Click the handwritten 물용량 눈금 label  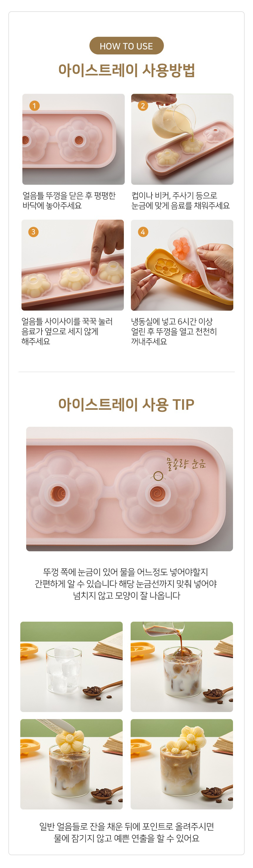click(186, 464)
